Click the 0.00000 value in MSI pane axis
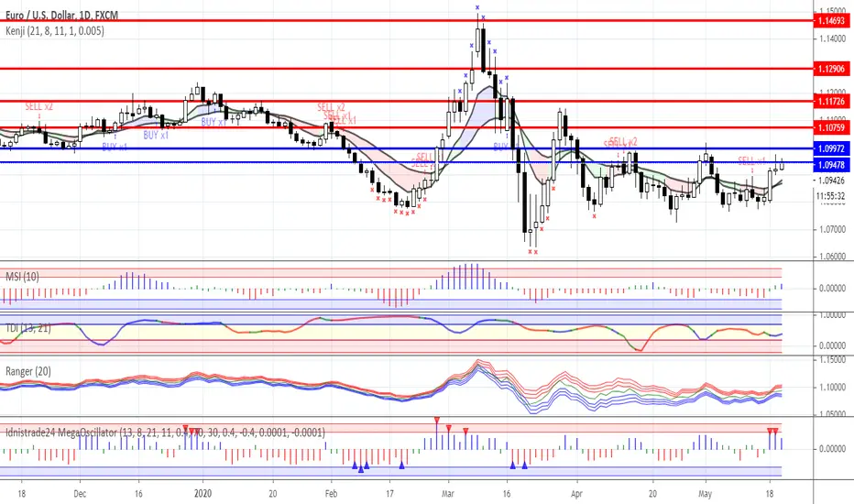 point(832,289)
